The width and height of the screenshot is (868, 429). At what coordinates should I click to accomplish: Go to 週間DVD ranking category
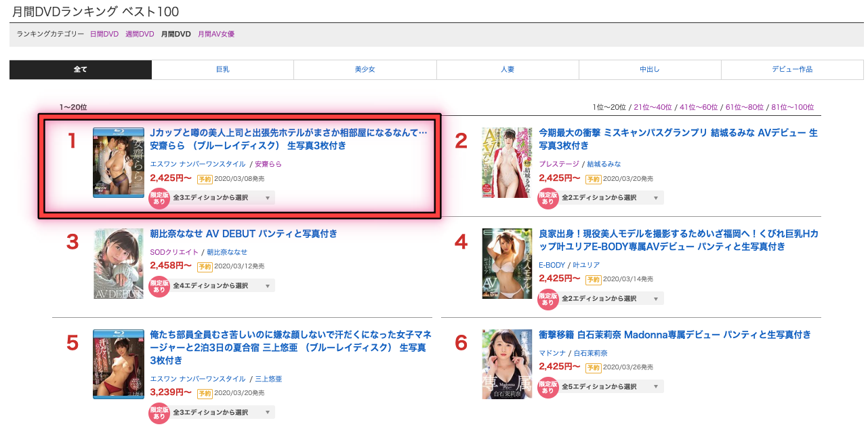[x=140, y=34]
